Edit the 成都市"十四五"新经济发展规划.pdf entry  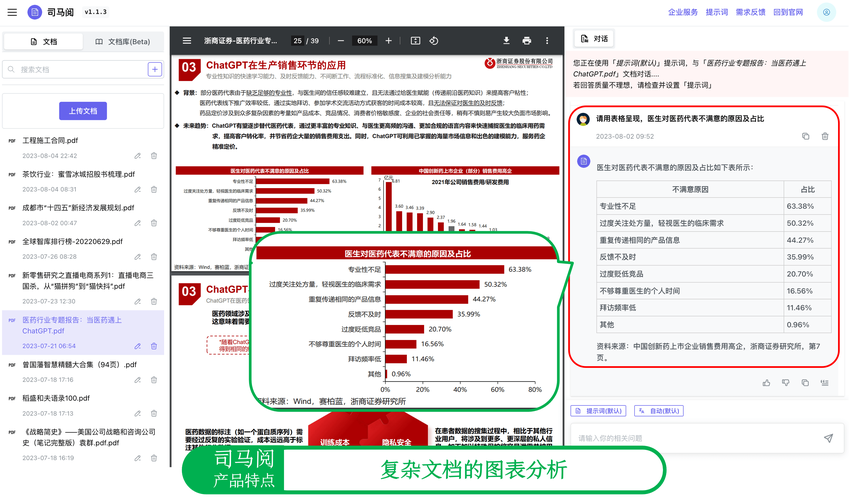pyautogui.click(x=138, y=223)
